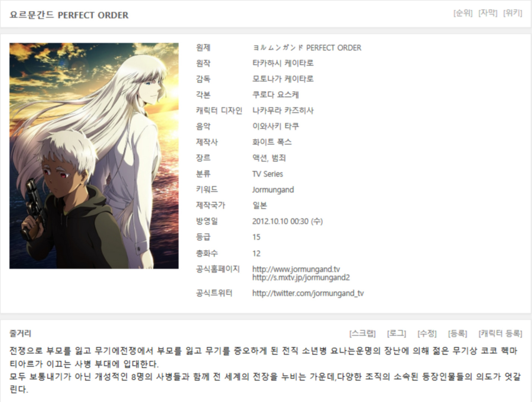532x402 pixels.
Task: Click classification value TV Series
Action: 267,174
